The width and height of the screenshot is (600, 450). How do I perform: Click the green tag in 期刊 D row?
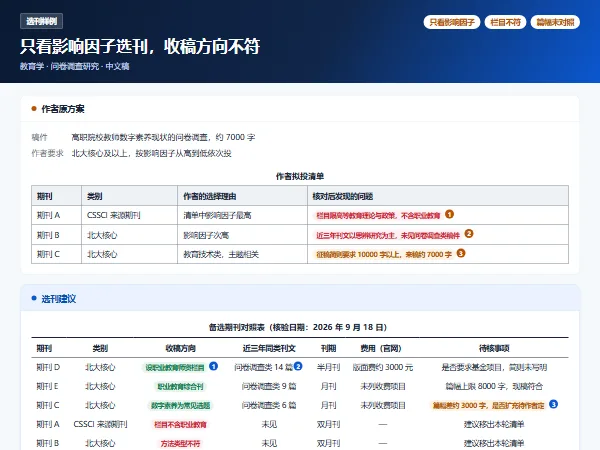point(175,367)
